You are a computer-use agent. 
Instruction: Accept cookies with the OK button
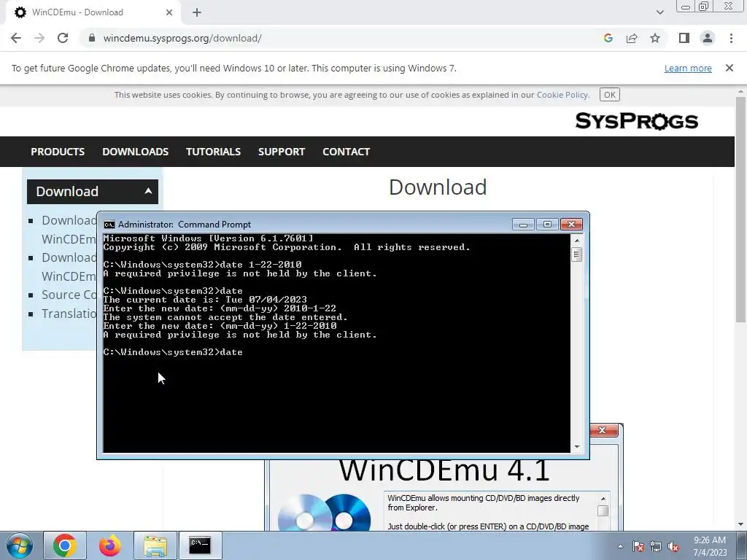pos(609,95)
